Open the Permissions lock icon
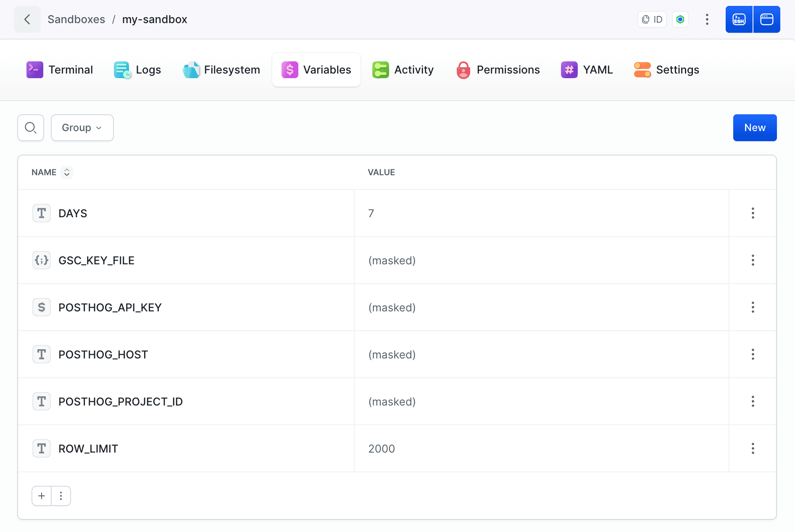The width and height of the screenshot is (795, 532). coord(464,70)
